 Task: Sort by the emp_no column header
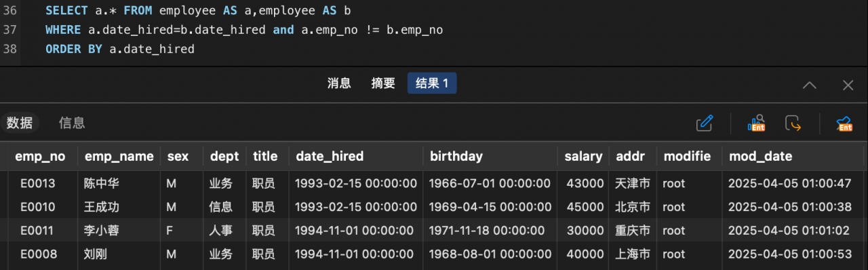[40, 156]
